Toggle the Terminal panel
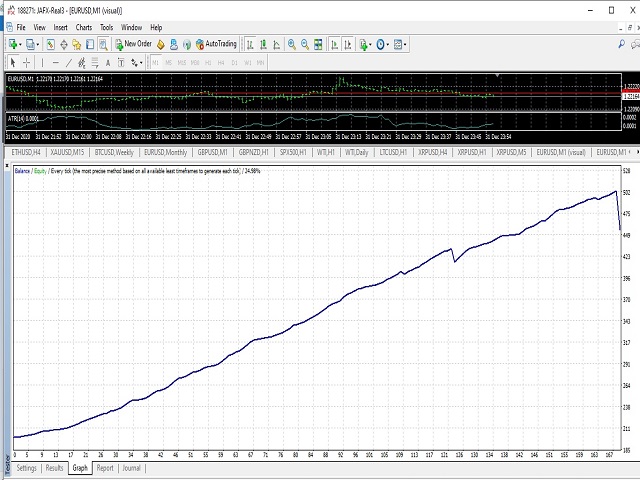Screen dimensions: 640x480 (90, 44)
